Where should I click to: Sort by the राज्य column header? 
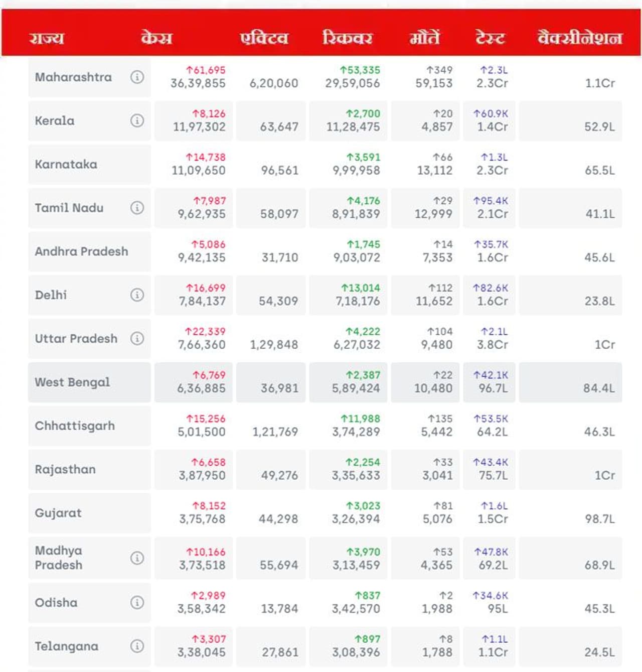[47, 38]
